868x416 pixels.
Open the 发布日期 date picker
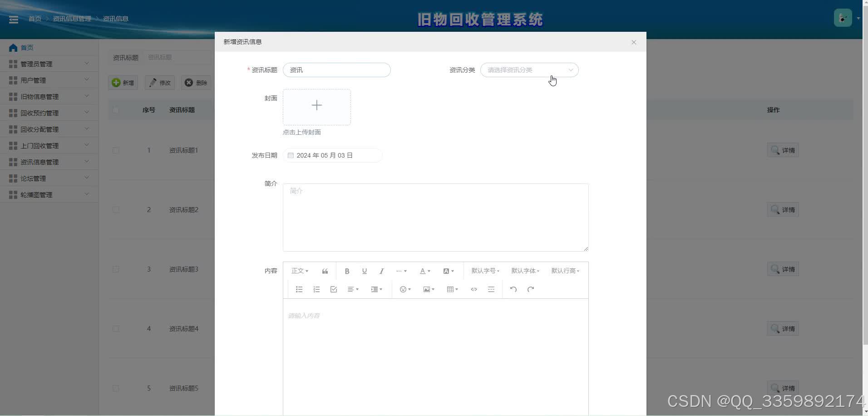pos(332,155)
